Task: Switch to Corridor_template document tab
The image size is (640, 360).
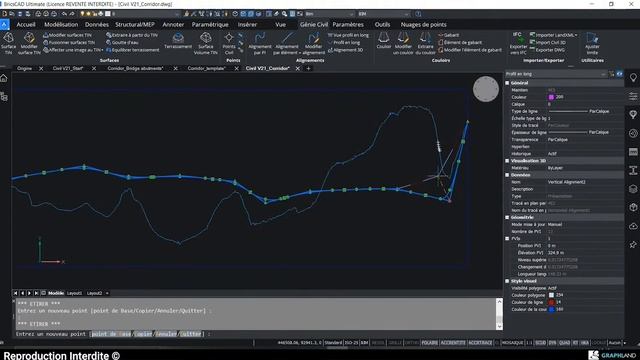Action: tap(207, 69)
